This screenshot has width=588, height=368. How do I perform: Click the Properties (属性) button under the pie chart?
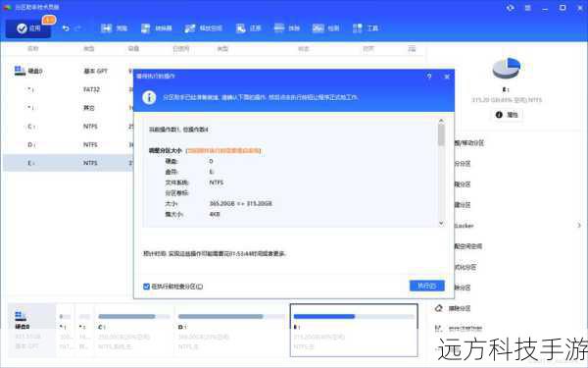(x=507, y=115)
